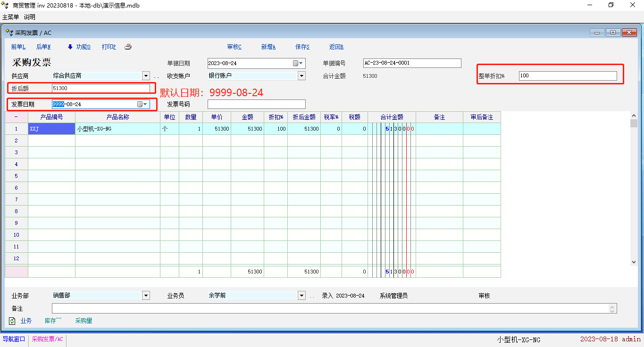
Task: Click the 审核 button
Action: (x=234, y=47)
